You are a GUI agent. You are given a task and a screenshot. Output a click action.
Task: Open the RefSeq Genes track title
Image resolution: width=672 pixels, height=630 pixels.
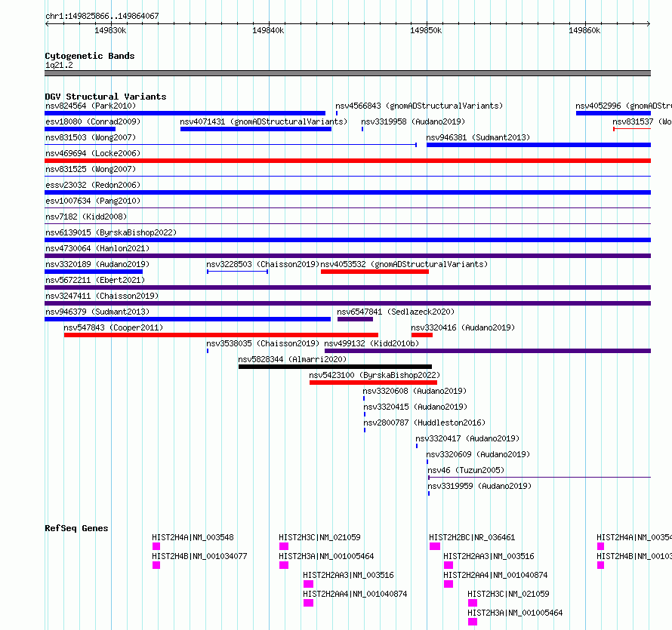click(x=76, y=528)
